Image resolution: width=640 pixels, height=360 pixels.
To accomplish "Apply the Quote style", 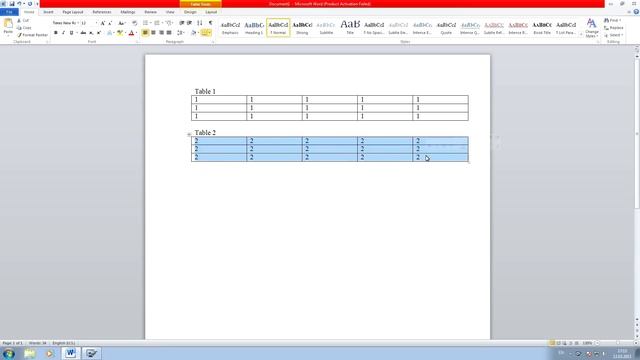I will coord(446,28).
